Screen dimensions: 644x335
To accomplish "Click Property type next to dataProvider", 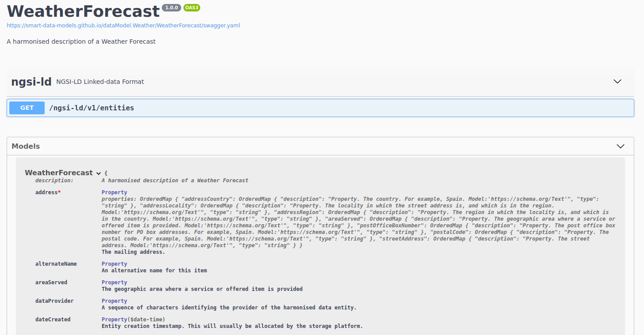I will point(114,301).
